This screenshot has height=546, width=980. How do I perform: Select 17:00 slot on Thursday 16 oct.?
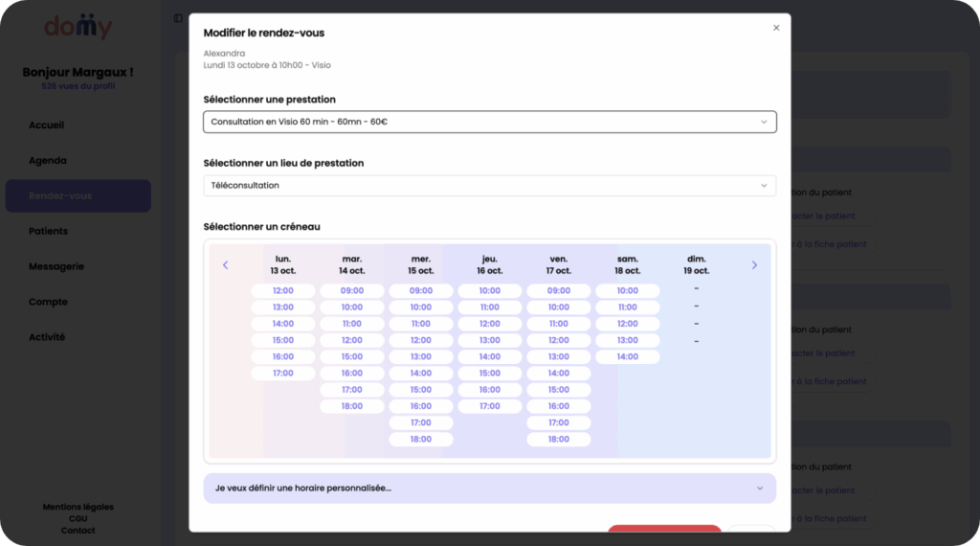(x=490, y=406)
